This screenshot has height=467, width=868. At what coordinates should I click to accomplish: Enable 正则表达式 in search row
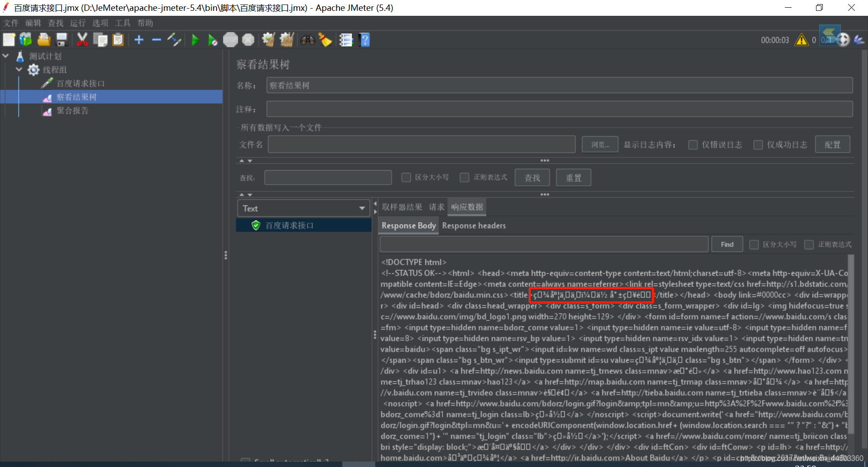point(464,177)
